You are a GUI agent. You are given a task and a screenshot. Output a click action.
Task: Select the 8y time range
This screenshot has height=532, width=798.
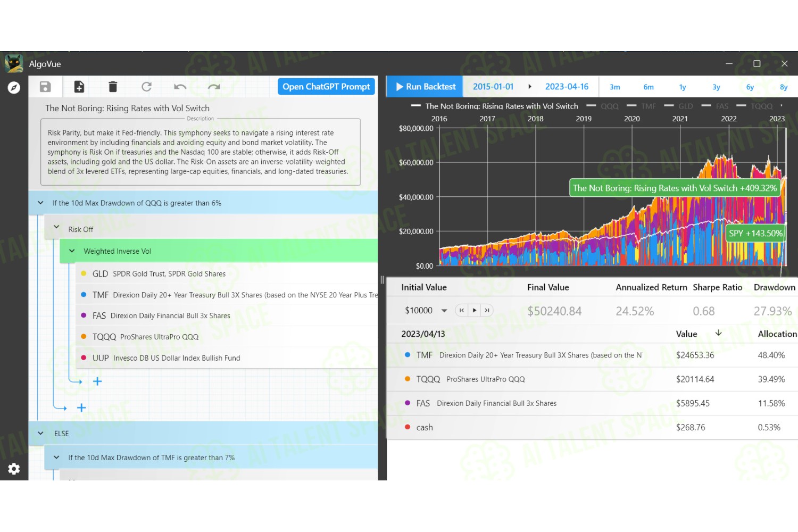[784, 87]
